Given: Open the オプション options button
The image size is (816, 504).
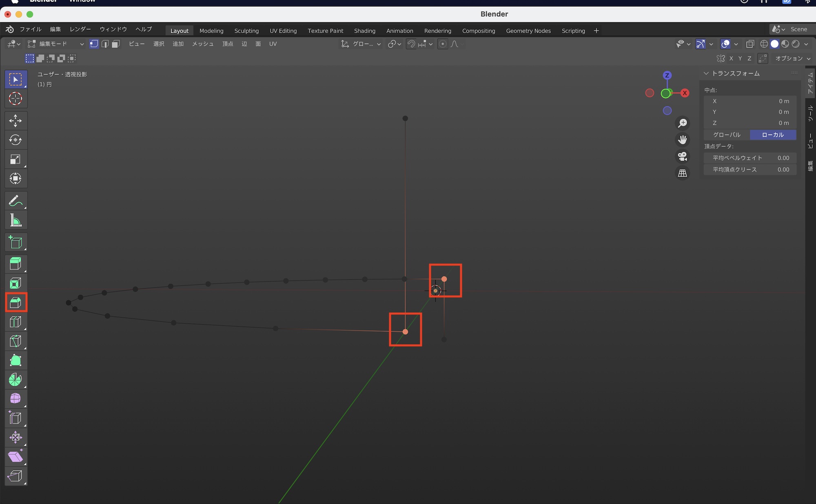Looking at the screenshot, I should tap(792, 59).
